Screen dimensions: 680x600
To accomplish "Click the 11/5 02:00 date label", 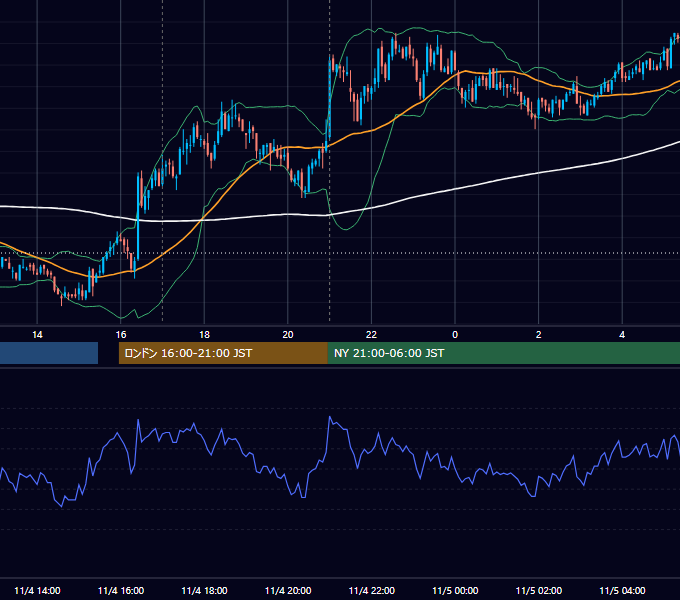I will tap(539, 590).
